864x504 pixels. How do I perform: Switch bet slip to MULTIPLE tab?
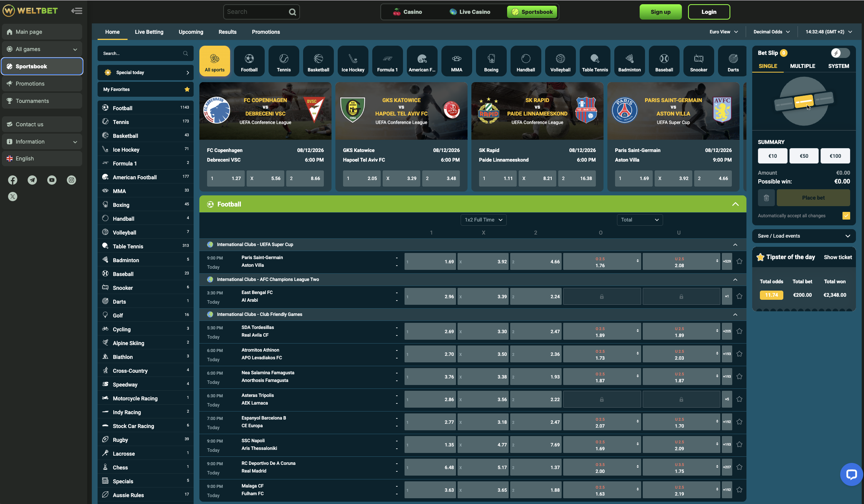coord(803,66)
